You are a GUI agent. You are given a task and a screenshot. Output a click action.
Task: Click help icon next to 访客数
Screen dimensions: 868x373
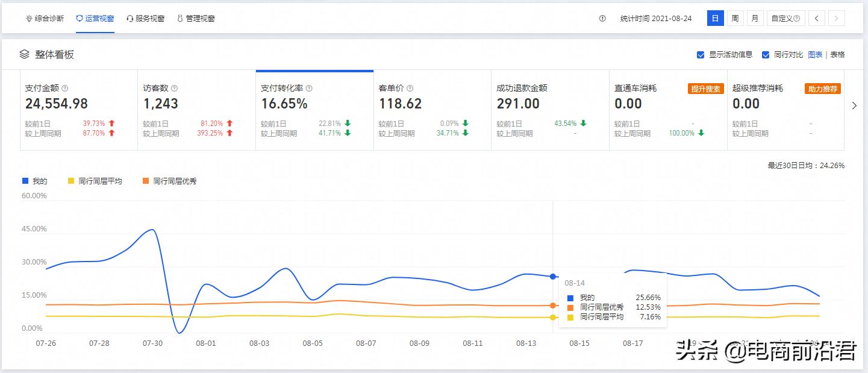coord(174,88)
